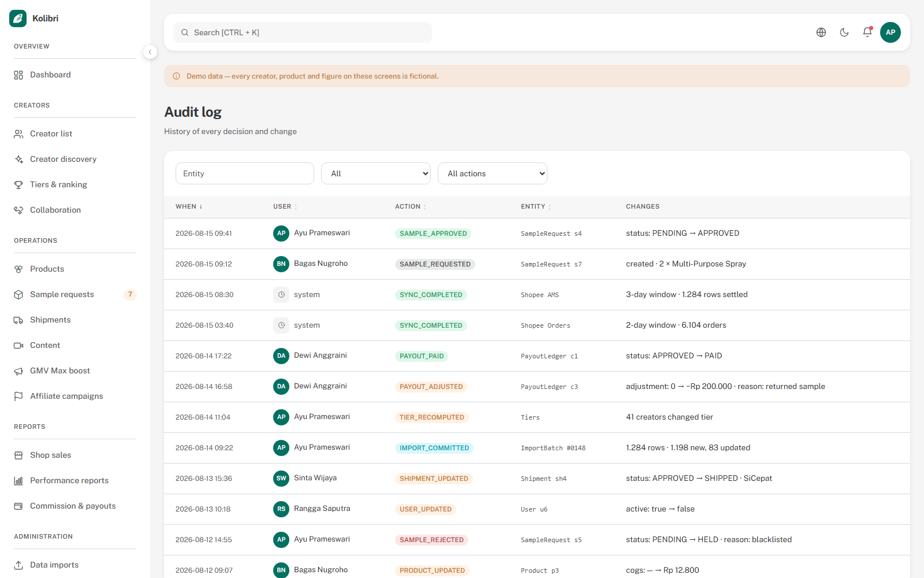Click the Shop sales store icon
Viewport: 924px width, 578px height.
[x=18, y=455]
